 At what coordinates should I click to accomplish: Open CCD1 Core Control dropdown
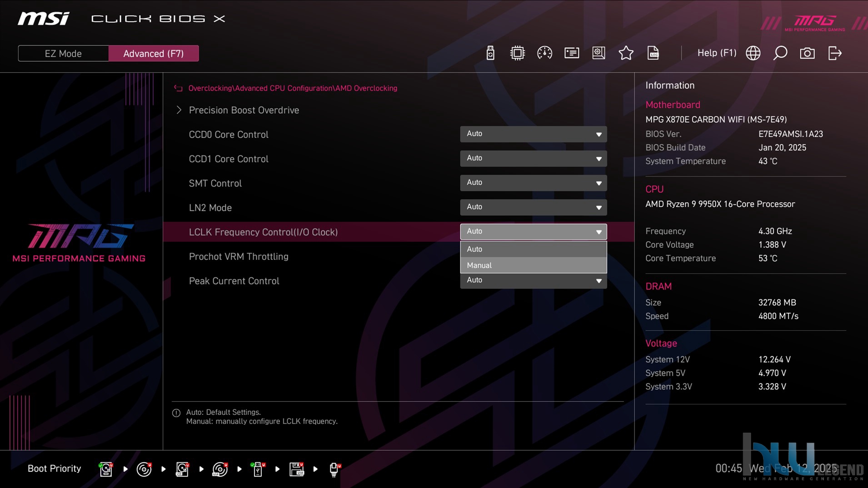(533, 159)
